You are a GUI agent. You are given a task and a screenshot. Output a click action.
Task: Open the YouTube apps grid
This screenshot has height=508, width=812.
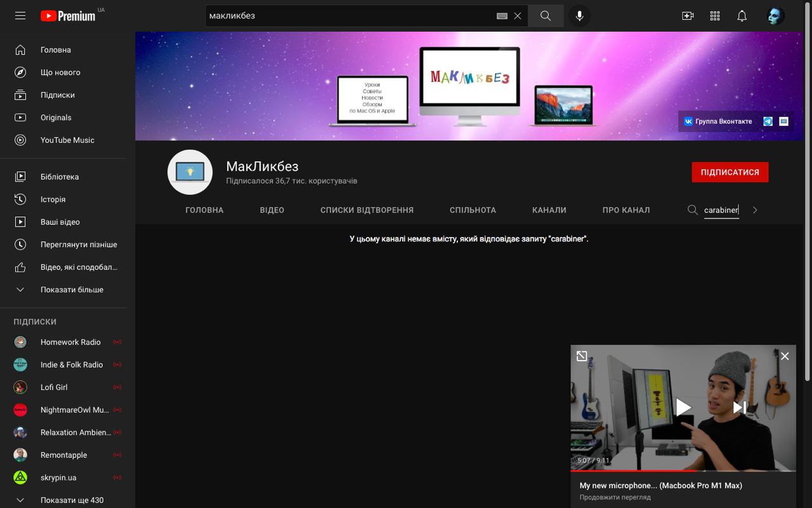(715, 16)
